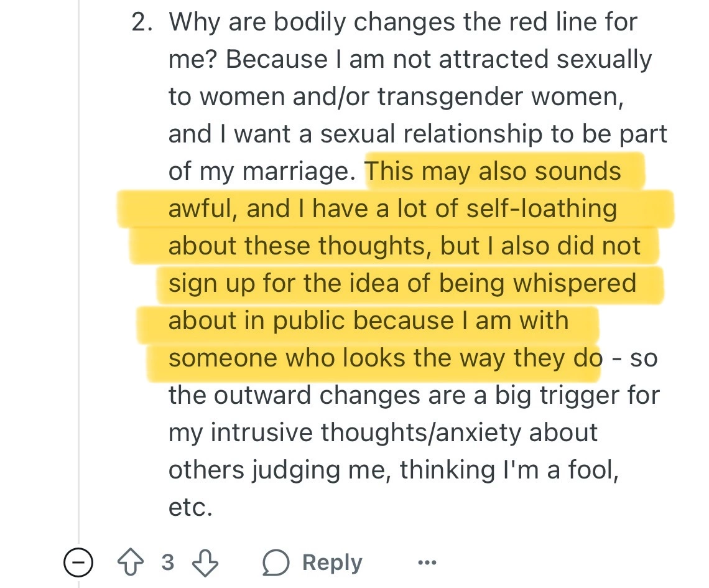Click the speech bubble reply icon
Screen dimensions: 709x588
pyautogui.click(x=276, y=562)
